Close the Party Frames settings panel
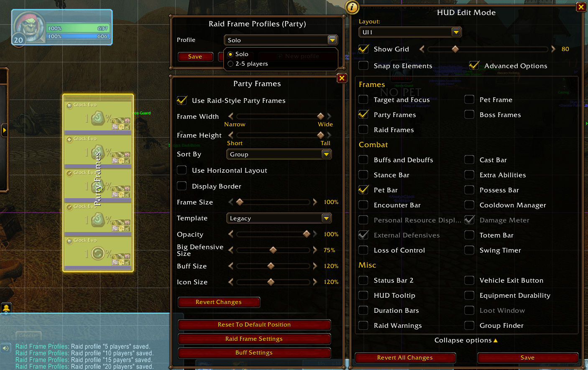The width and height of the screenshot is (588, 370). (342, 78)
